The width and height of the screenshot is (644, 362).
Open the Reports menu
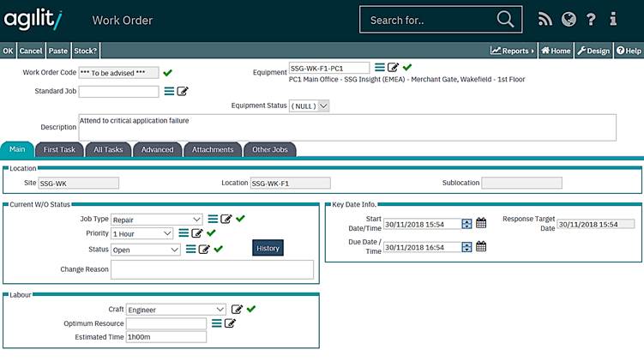[x=512, y=51]
